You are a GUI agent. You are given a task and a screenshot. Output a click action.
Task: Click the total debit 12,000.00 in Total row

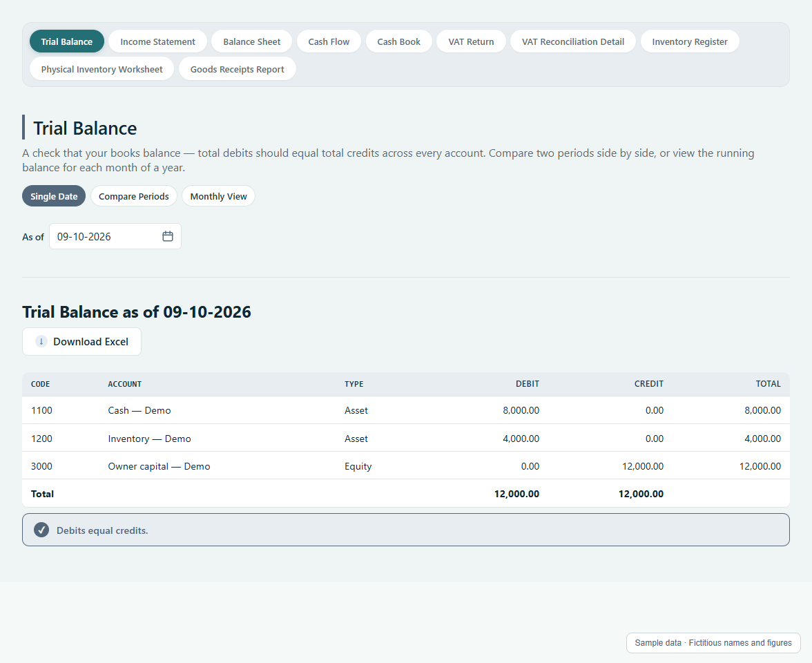tap(516, 494)
